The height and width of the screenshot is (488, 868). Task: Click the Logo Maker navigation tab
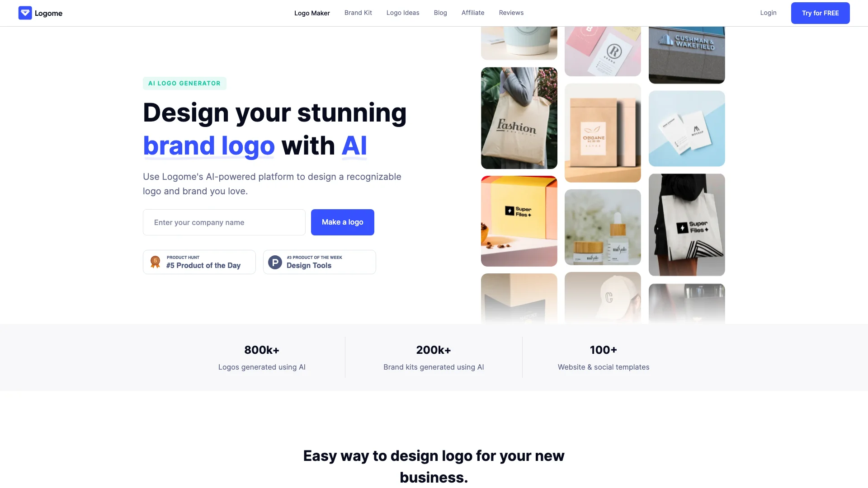pyautogui.click(x=312, y=13)
